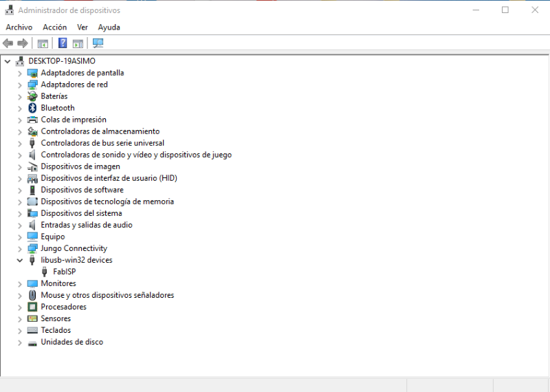Image resolution: width=550 pixels, height=392 pixels.
Task: Click the show/hide console tree toolbar icon
Action: [x=43, y=43]
